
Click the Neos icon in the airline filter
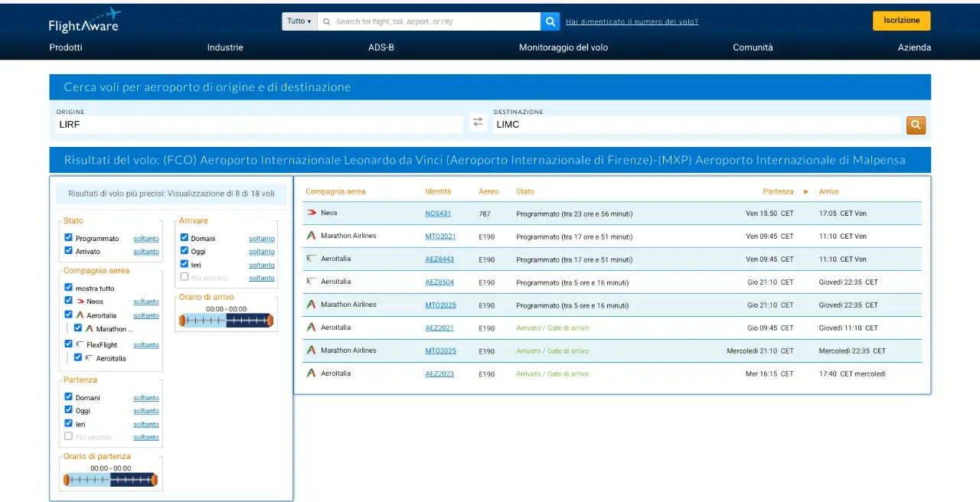click(x=80, y=302)
